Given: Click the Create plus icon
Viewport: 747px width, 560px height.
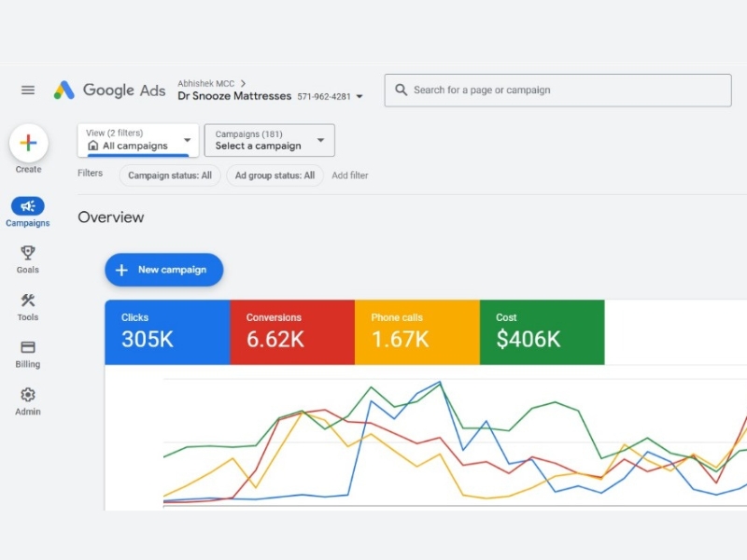Looking at the screenshot, I should (x=29, y=143).
